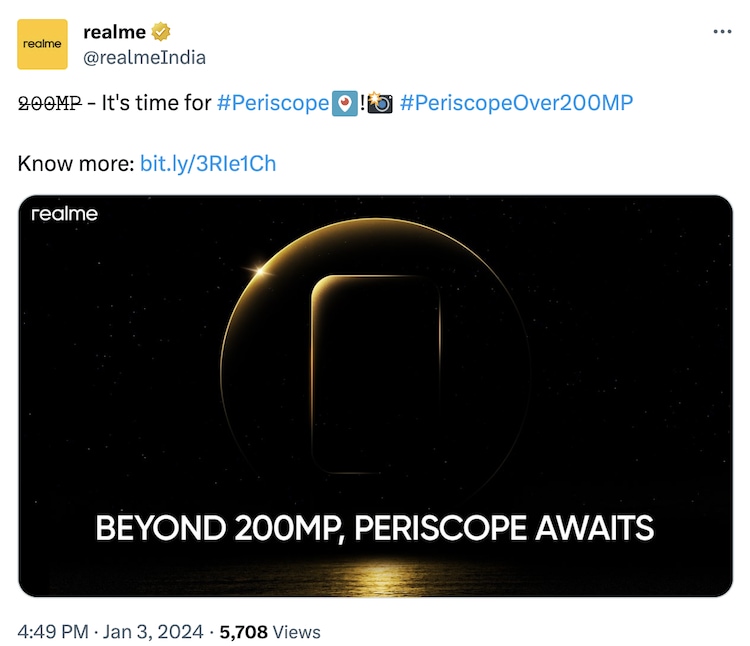750x646 pixels.
Task: Click the realme logo inside the image
Action: click(x=65, y=214)
